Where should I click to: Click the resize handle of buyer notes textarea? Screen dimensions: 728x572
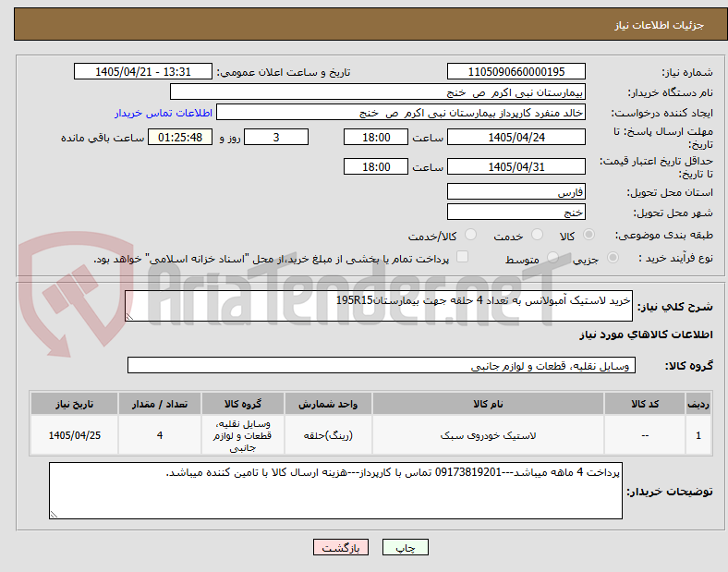click(x=54, y=515)
